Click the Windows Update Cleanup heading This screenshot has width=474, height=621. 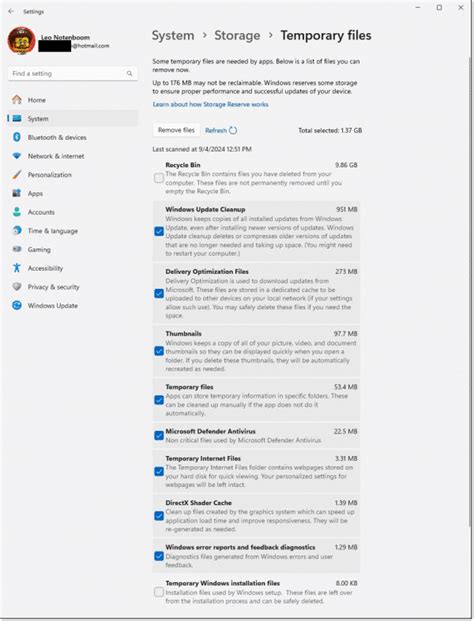(205, 209)
